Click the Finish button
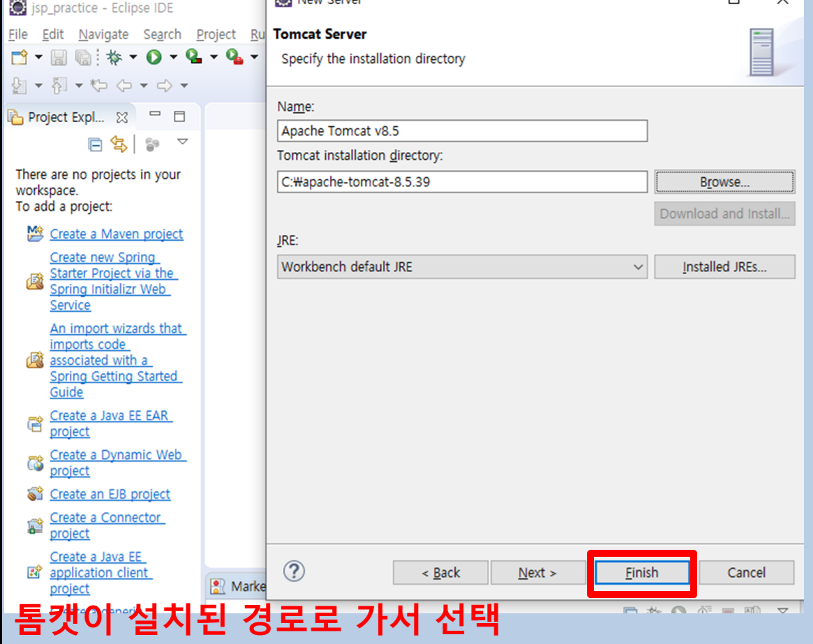The image size is (813, 644). 641,572
